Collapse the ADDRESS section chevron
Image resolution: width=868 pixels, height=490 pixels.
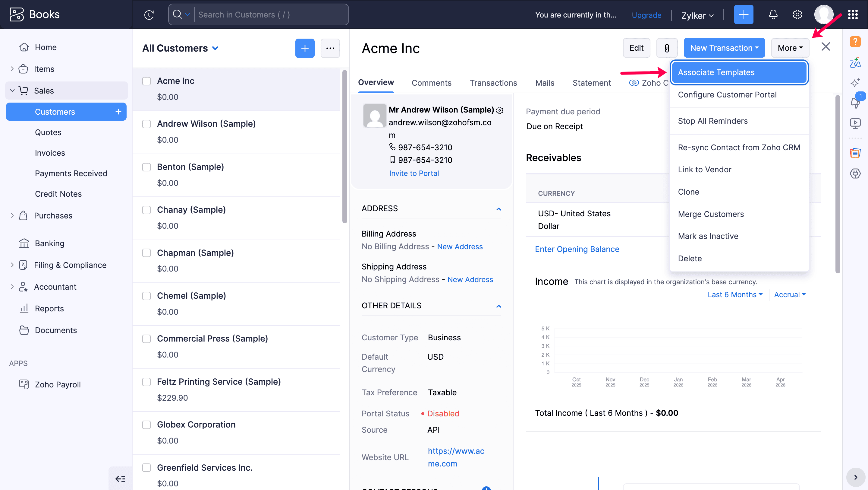(499, 209)
